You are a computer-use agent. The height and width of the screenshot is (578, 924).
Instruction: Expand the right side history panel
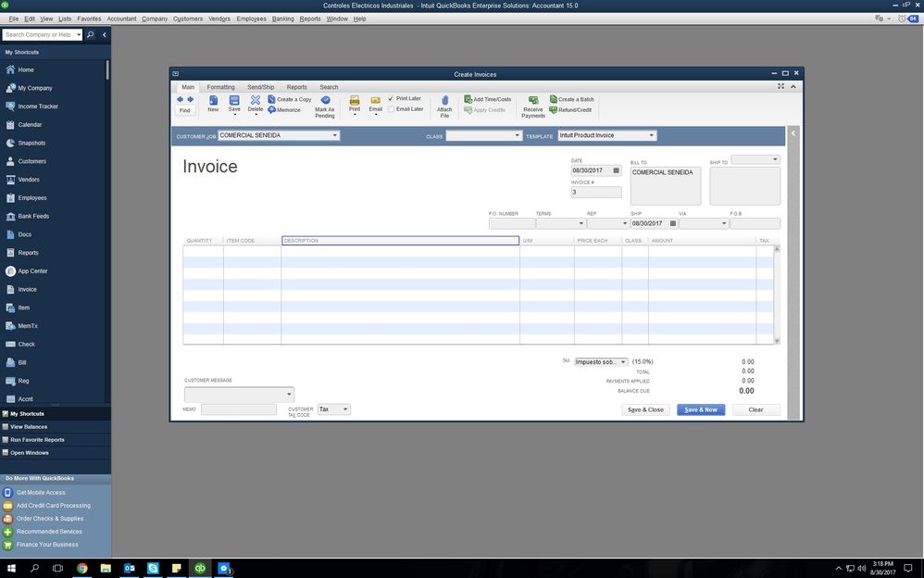click(793, 133)
